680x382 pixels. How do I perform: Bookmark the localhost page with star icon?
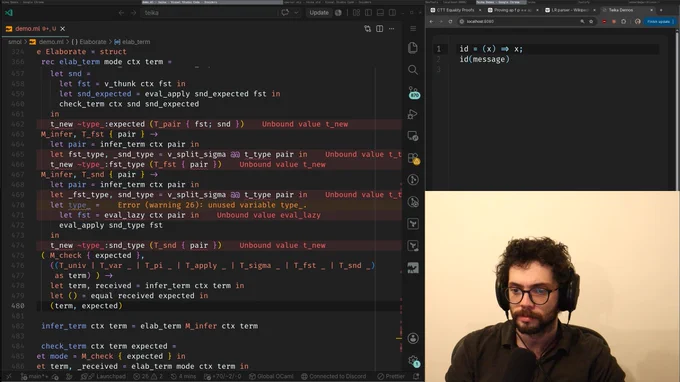point(591,21)
